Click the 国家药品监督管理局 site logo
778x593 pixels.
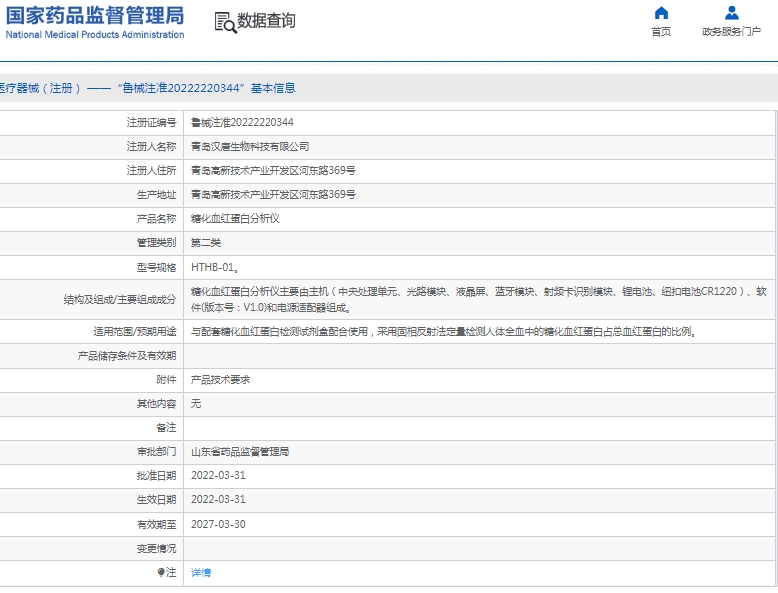coord(95,21)
